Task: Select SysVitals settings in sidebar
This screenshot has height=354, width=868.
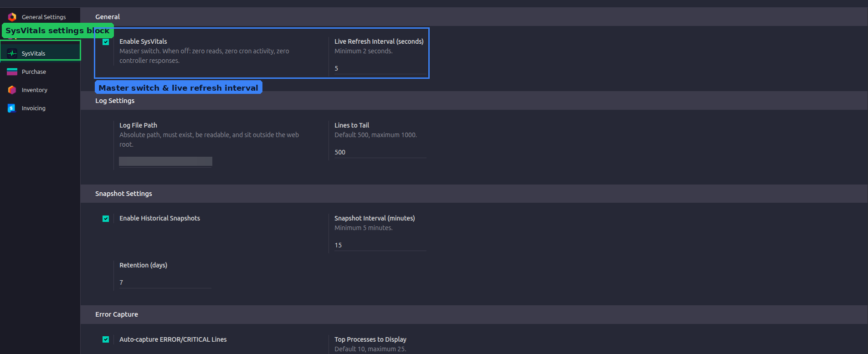Action: tap(40, 53)
